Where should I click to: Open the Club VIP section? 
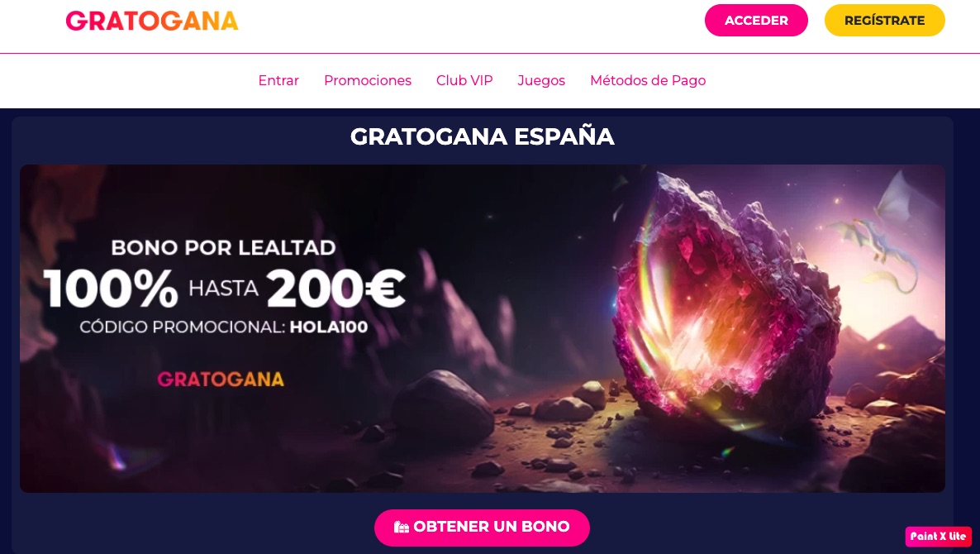(x=464, y=81)
